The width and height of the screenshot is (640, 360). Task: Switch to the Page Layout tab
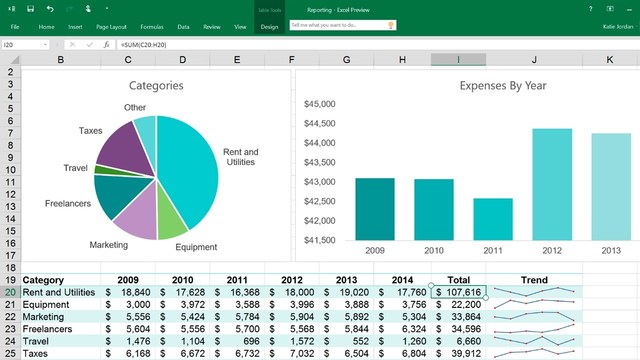(x=111, y=27)
